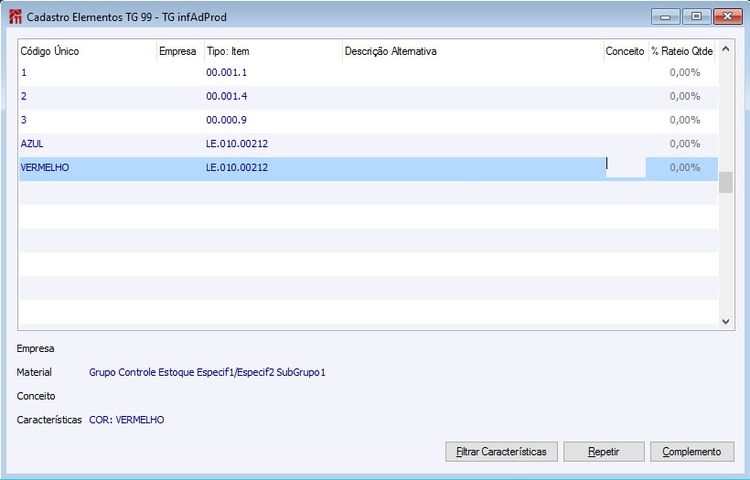The image size is (750, 480).
Task: Select the row with code 3
Action: tap(368, 121)
